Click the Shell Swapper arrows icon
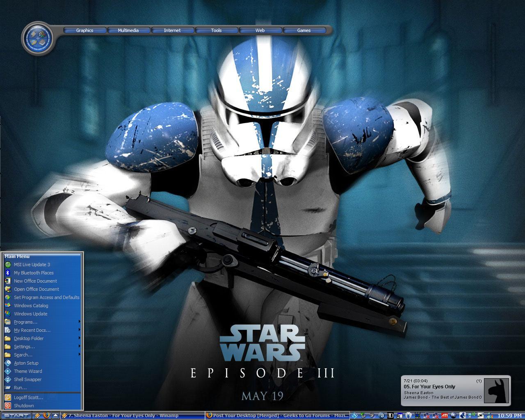This screenshot has width=525, height=420. click(x=8, y=379)
